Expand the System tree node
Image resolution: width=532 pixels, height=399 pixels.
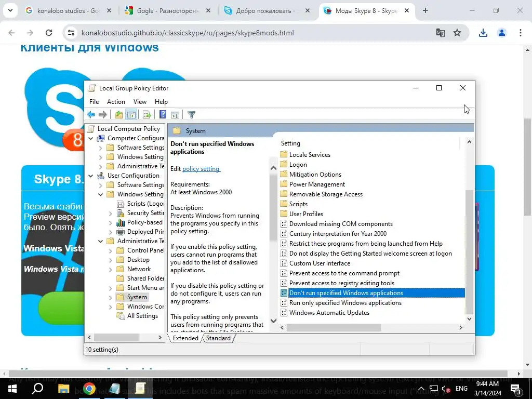(x=110, y=298)
